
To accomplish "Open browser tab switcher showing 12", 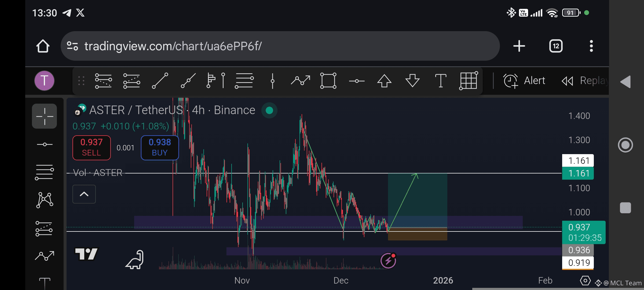I will (x=556, y=46).
